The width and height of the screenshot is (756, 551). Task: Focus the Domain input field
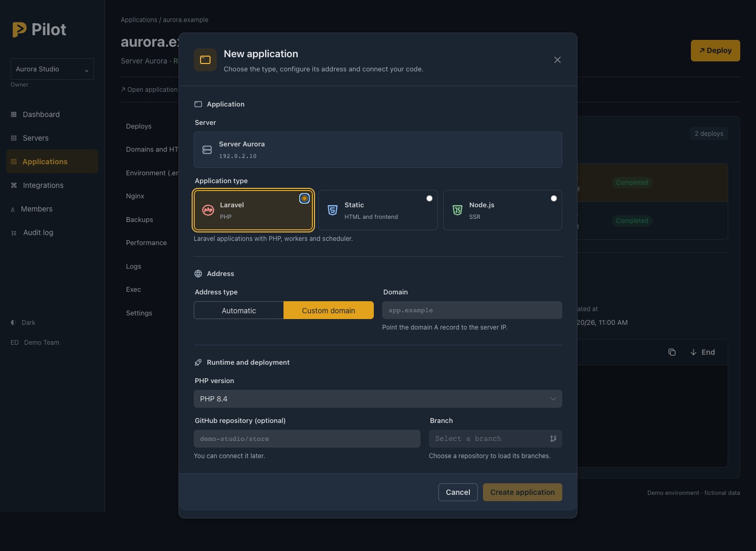click(472, 310)
